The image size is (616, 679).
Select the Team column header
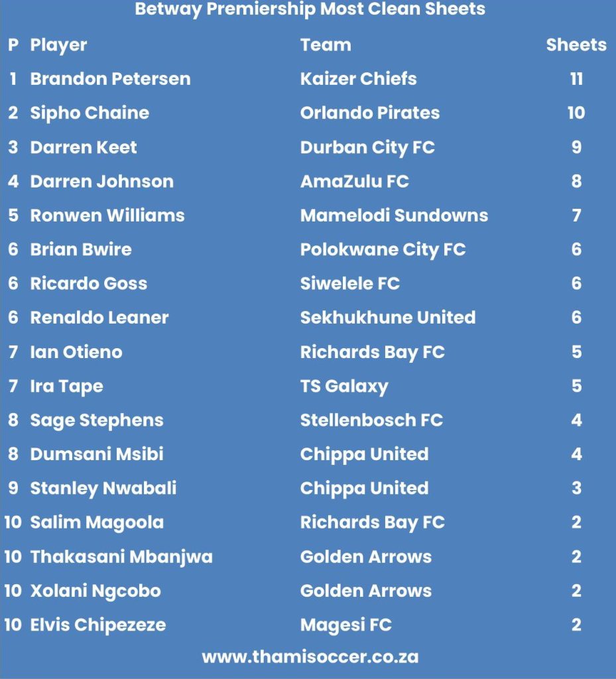326,45
